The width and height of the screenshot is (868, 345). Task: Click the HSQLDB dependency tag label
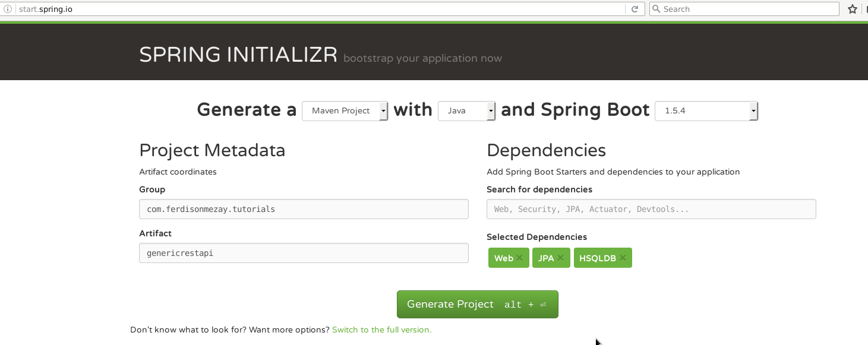pyautogui.click(x=598, y=258)
